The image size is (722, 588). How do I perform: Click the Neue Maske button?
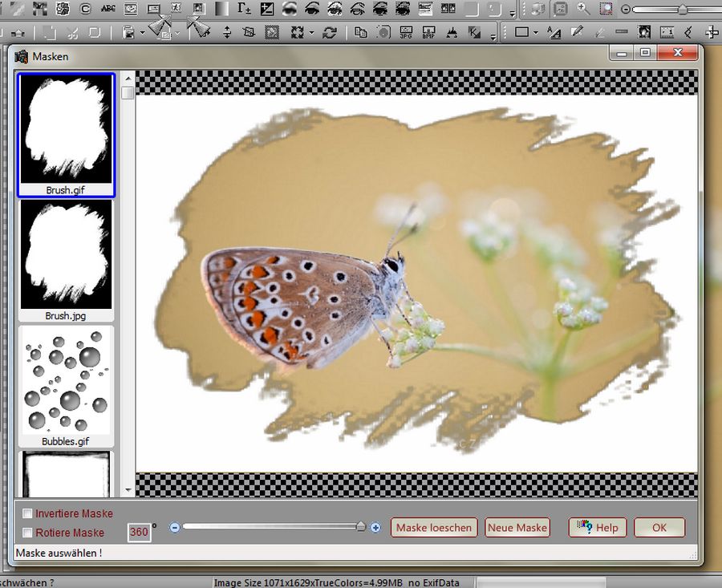[x=517, y=527]
